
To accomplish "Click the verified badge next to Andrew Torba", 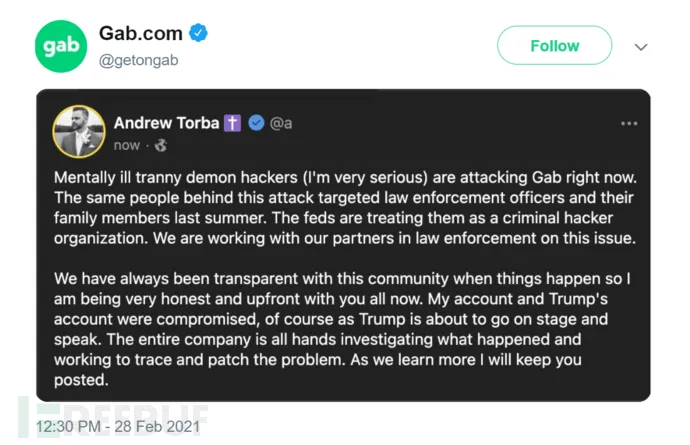I will (256, 123).
